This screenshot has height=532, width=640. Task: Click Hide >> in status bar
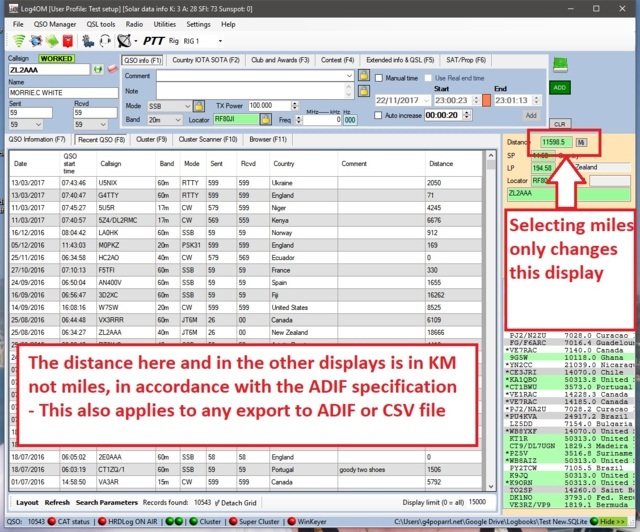(612, 521)
